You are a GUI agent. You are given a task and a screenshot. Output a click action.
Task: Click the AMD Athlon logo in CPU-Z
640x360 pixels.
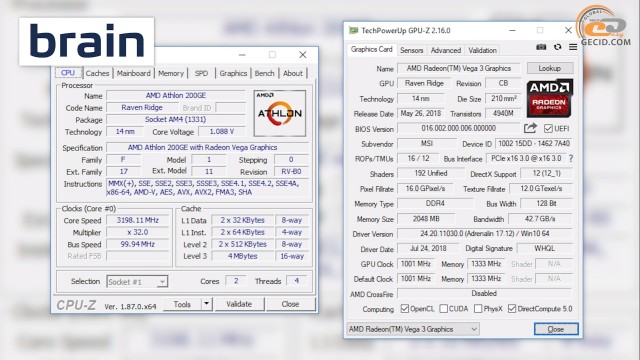point(280,113)
